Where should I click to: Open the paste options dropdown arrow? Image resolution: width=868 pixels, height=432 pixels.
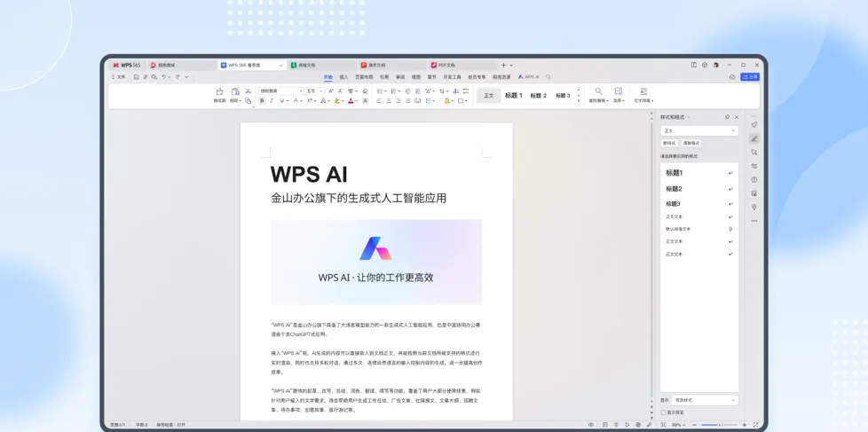coord(241,101)
